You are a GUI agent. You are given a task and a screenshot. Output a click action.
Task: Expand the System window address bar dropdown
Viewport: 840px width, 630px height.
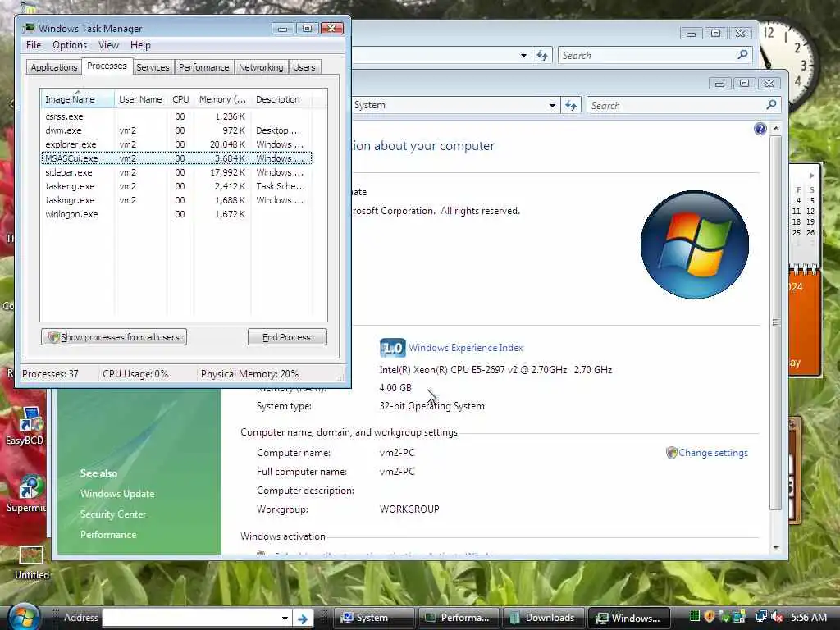point(552,106)
